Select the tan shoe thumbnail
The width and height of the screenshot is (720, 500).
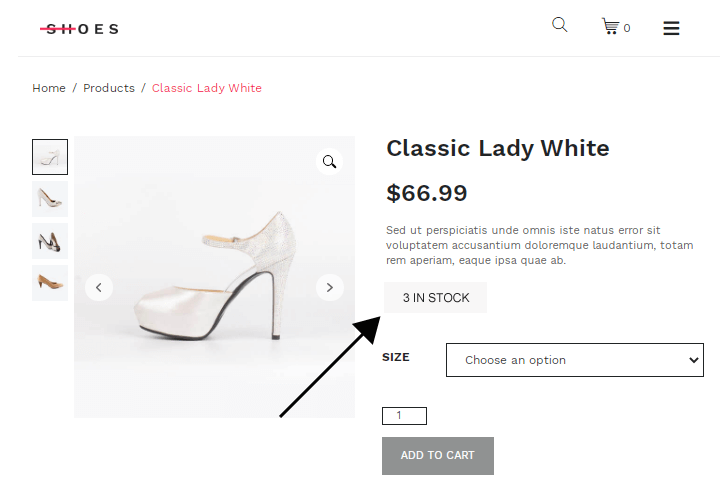(50, 283)
